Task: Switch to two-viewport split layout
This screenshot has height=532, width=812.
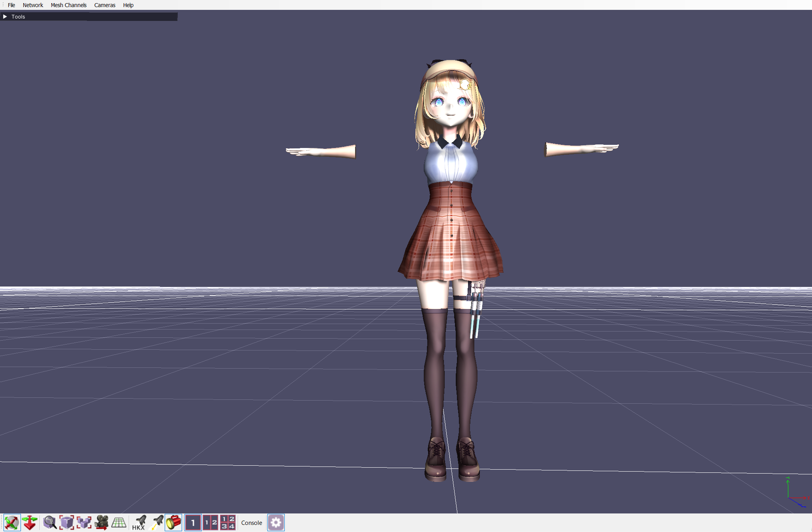Action: pyautogui.click(x=211, y=523)
